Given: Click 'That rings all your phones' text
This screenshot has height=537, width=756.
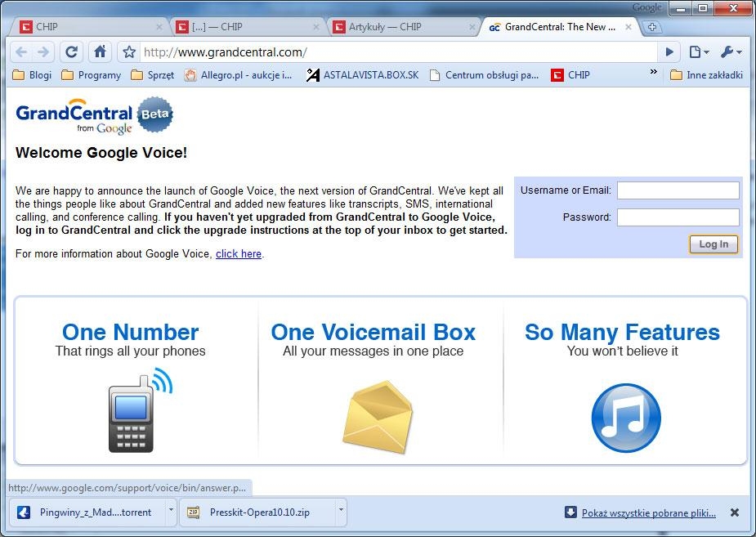Looking at the screenshot, I should pos(130,351).
